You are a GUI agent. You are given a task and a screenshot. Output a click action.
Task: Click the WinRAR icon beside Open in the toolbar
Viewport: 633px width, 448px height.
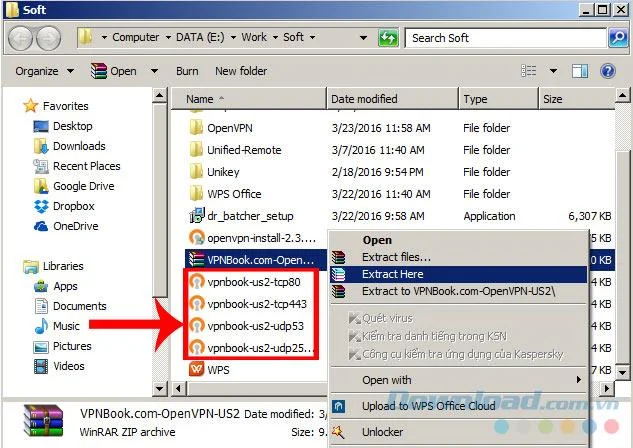99,71
